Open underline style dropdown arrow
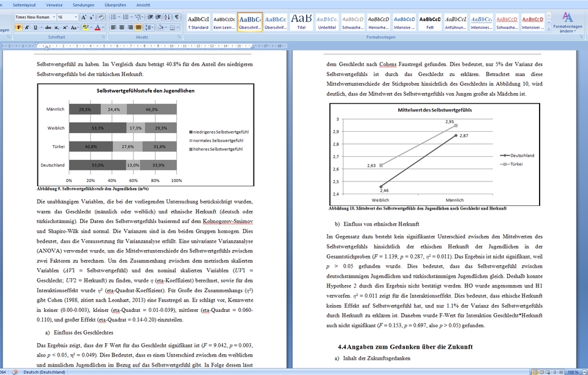The image size is (588, 375). coord(41,28)
